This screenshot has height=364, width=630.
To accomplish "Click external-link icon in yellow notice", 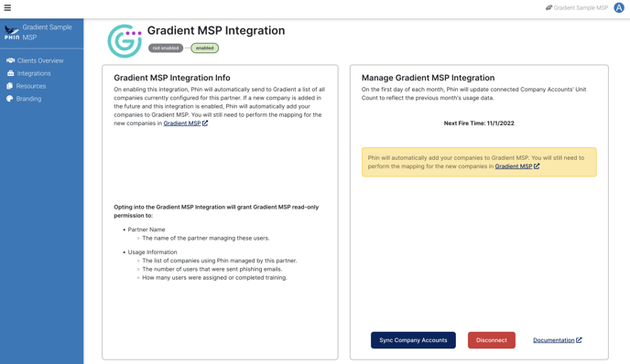I will [537, 166].
